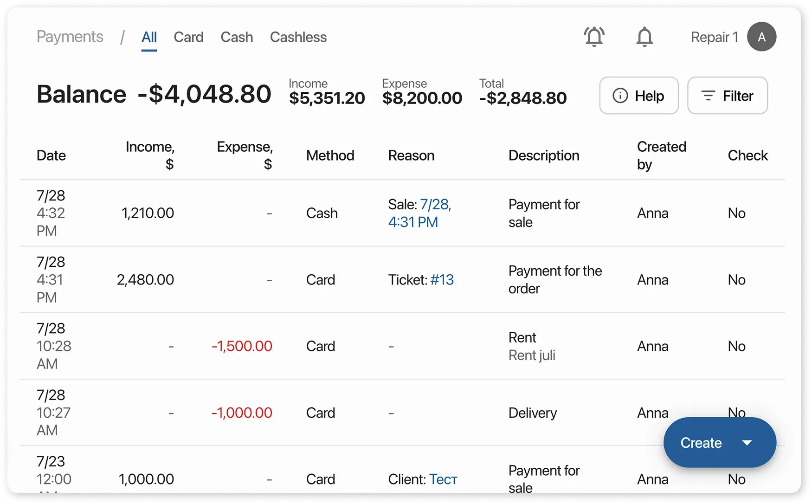Open notifications via the plain bell icon
Screen dimensions: 812x504
click(644, 37)
